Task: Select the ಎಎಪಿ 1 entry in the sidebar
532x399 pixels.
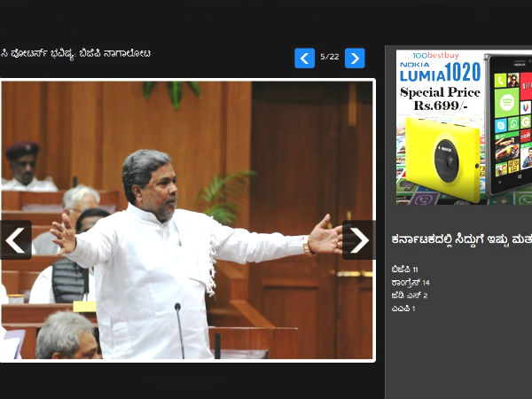Action: point(403,309)
